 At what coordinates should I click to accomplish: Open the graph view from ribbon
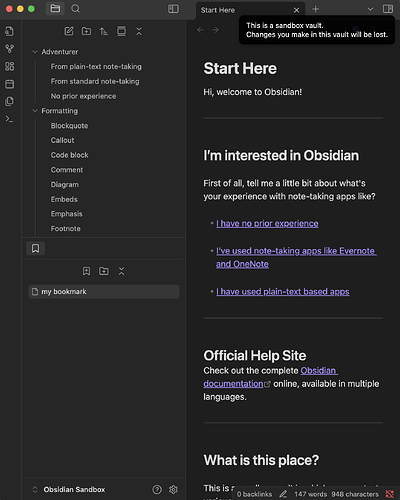point(9,49)
